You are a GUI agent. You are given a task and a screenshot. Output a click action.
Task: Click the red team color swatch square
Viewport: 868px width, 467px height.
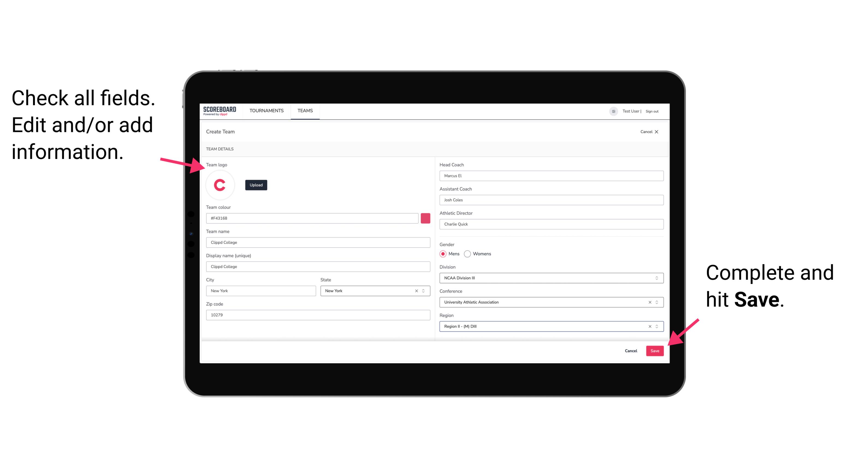tap(425, 218)
